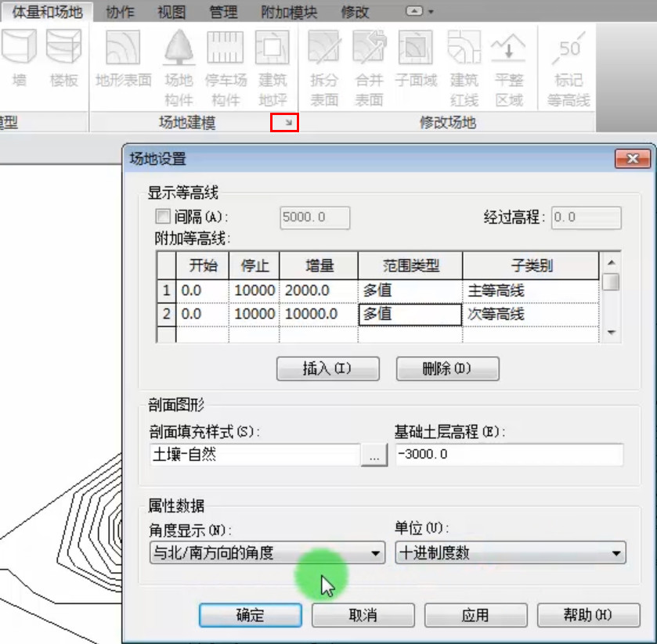Click the 间隔 value field 5000.0
Image resolution: width=657 pixels, height=644 pixels.
(315, 218)
